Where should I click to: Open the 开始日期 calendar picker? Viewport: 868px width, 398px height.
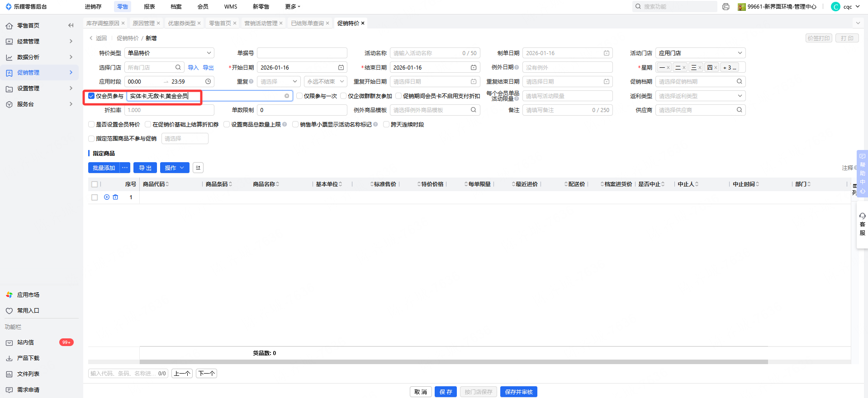[x=341, y=68]
